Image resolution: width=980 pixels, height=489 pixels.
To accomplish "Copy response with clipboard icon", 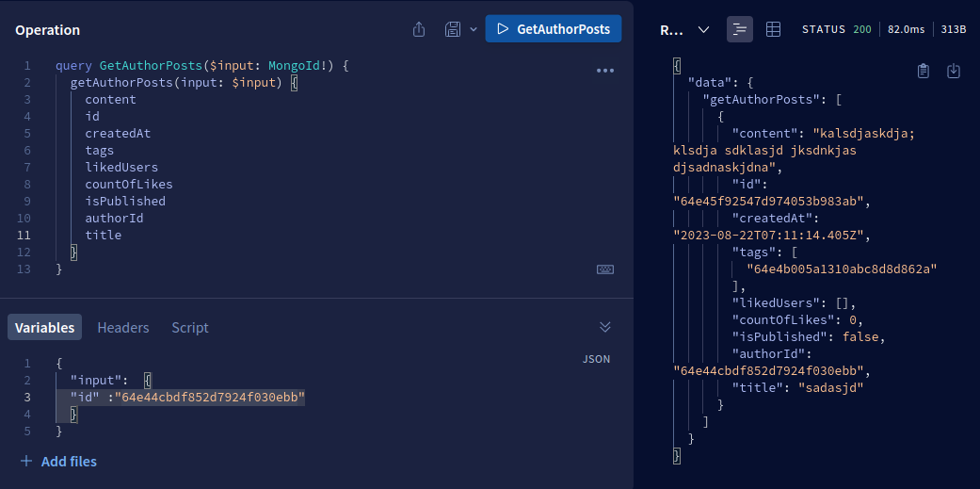I will 924,71.
